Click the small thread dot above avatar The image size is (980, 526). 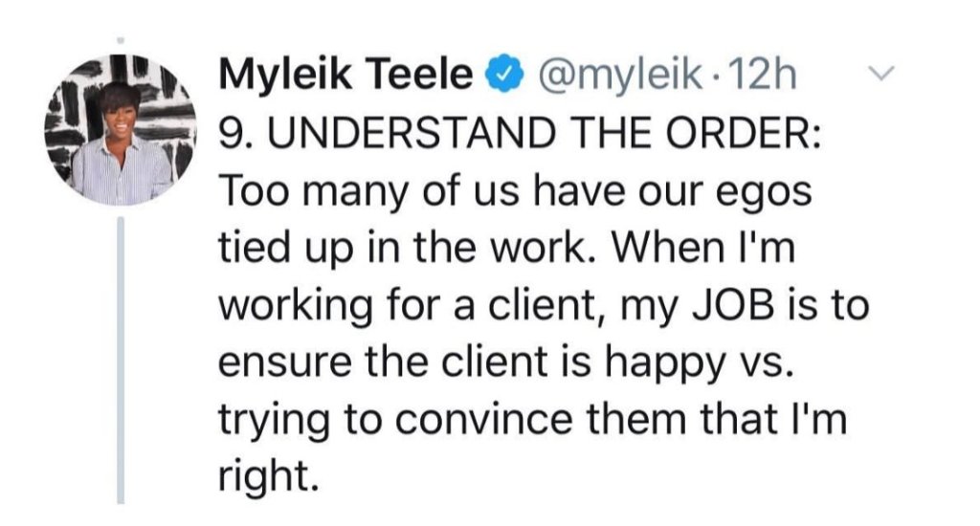pyautogui.click(x=122, y=41)
